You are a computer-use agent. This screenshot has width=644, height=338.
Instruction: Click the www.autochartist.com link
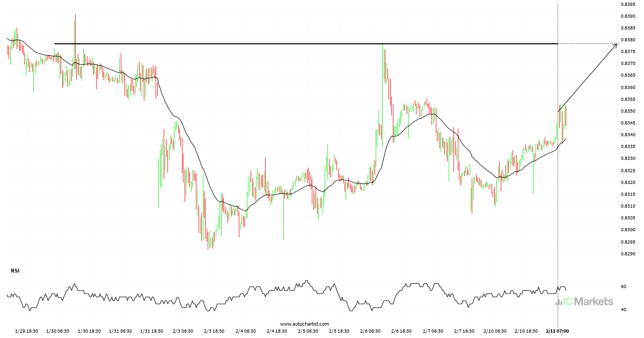point(303,325)
